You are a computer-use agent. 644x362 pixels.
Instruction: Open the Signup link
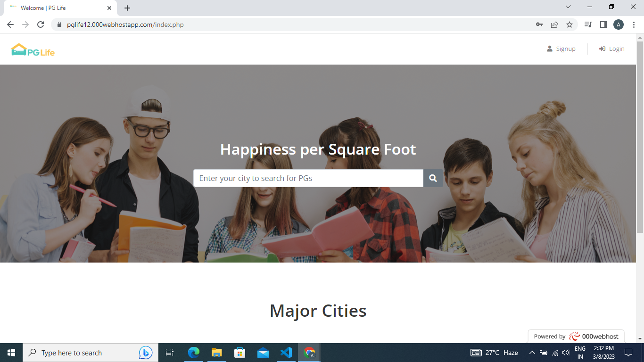point(561,49)
